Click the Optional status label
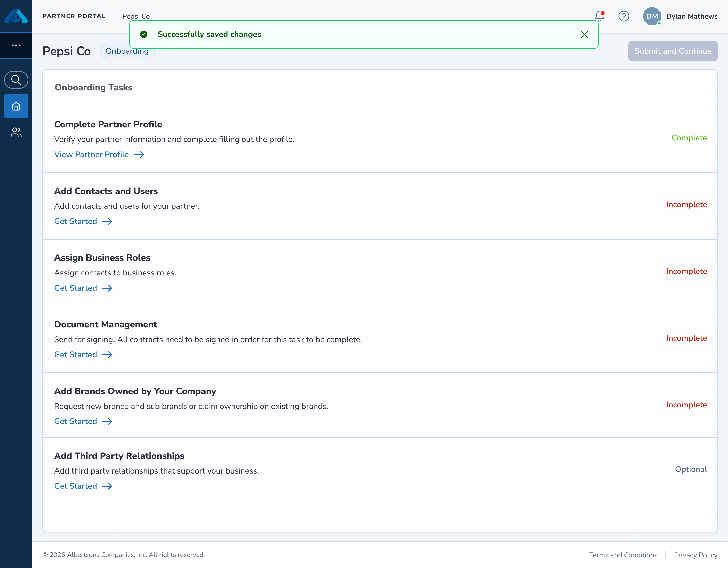This screenshot has height=568, width=728. [691, 469]
